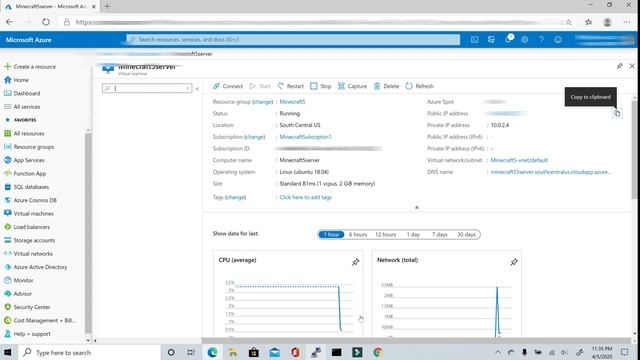Open Storage accounts
This screenshot has width=640, height=360.
29,240
